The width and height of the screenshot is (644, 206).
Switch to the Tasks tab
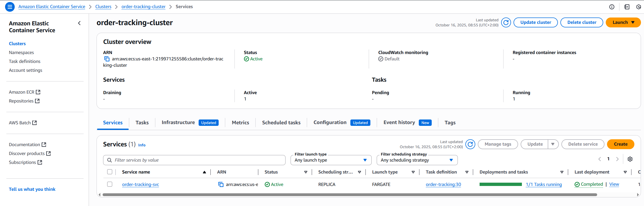142,123
